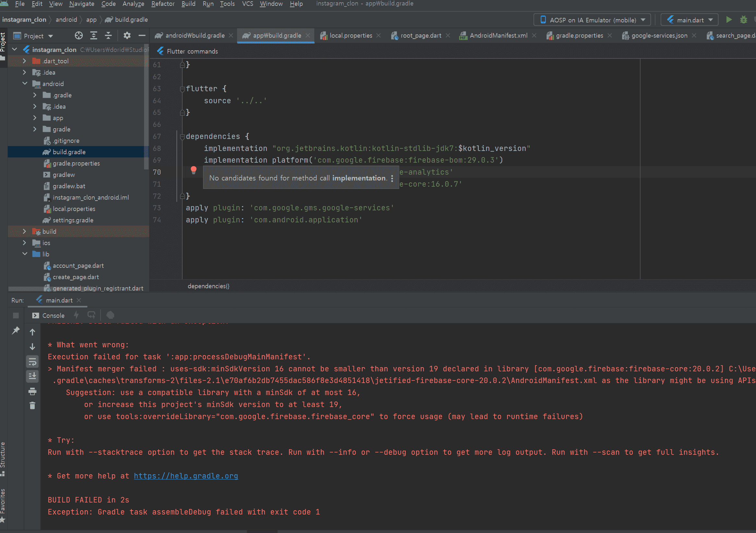Collapse the instagram_clon root node
The height and width of the screenshot is (533, 756).
(x=15, y=49)
